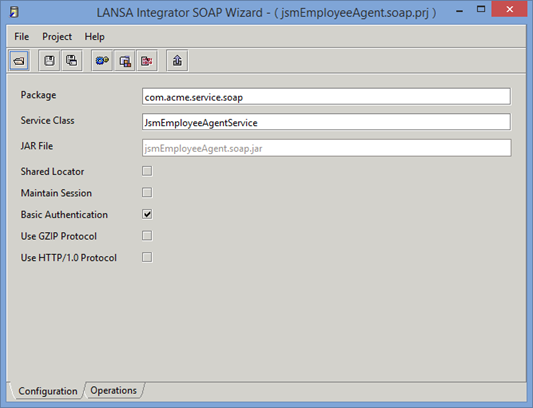This screenshot has height=408, width=533.
Task: Open the Help menu
Action: click(94, 37)
